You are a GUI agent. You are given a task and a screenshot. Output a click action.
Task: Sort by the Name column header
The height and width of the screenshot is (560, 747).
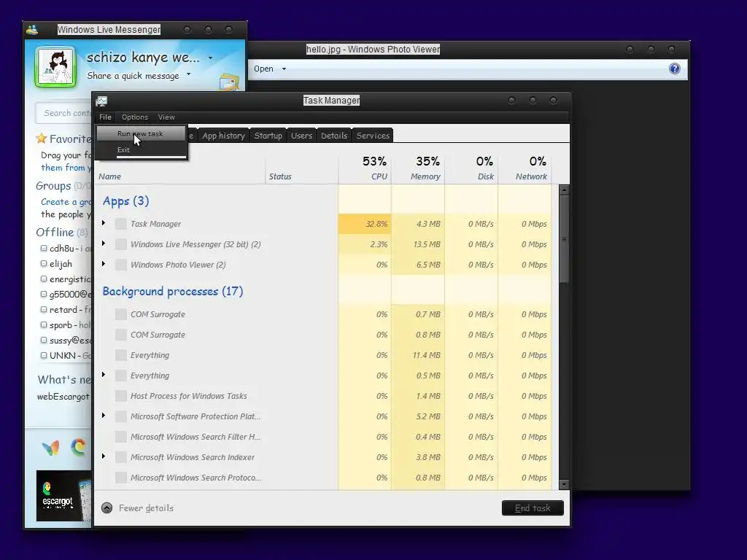(110, 176)
